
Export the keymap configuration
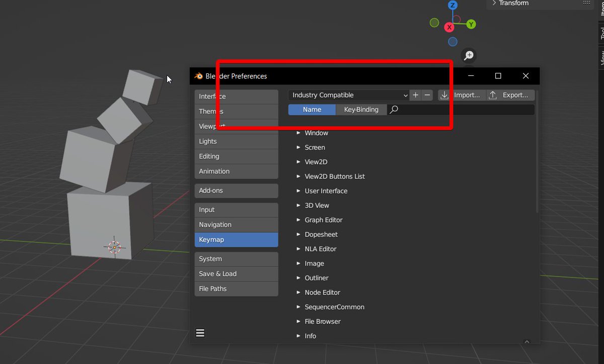[x=510, y=95]
